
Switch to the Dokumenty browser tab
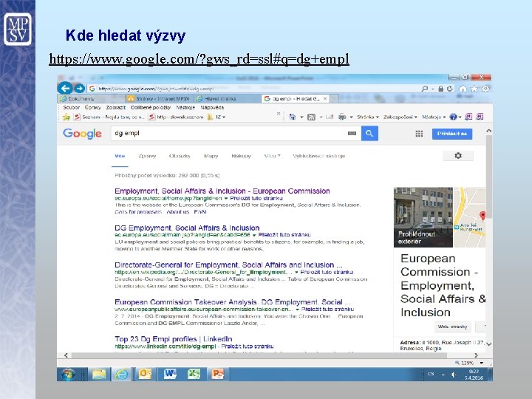click(92, 98)
